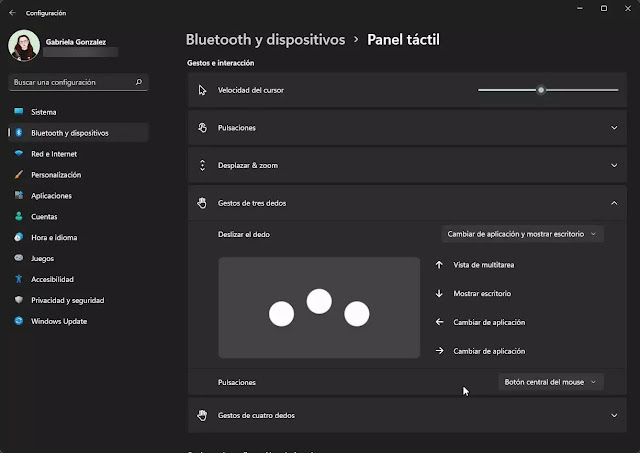Click the Aplicaciones icon
This screenshot has height=453, width=640.
click(x=19, y=195)
